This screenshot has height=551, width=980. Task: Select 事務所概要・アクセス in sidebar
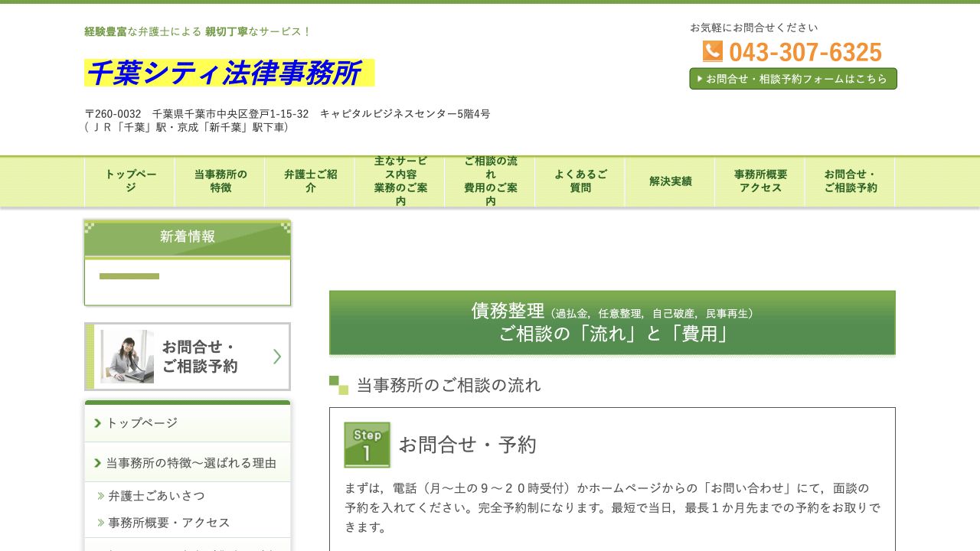point(169,523)
